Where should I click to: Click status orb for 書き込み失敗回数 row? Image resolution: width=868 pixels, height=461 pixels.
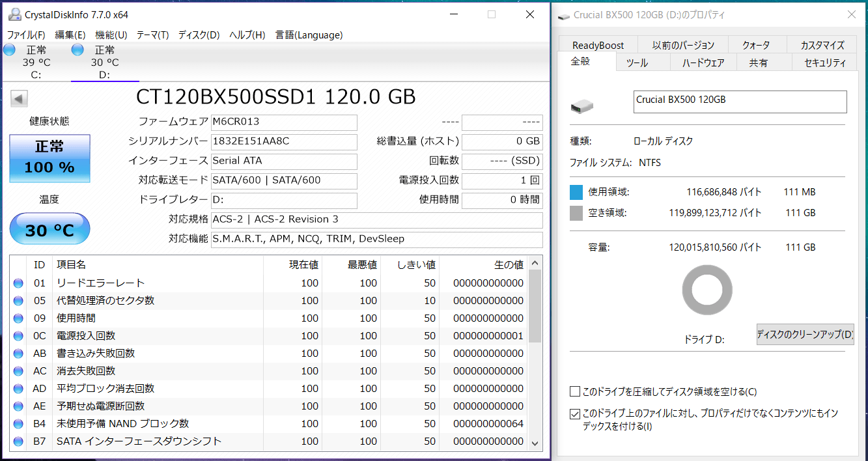(x=18, y=354)
